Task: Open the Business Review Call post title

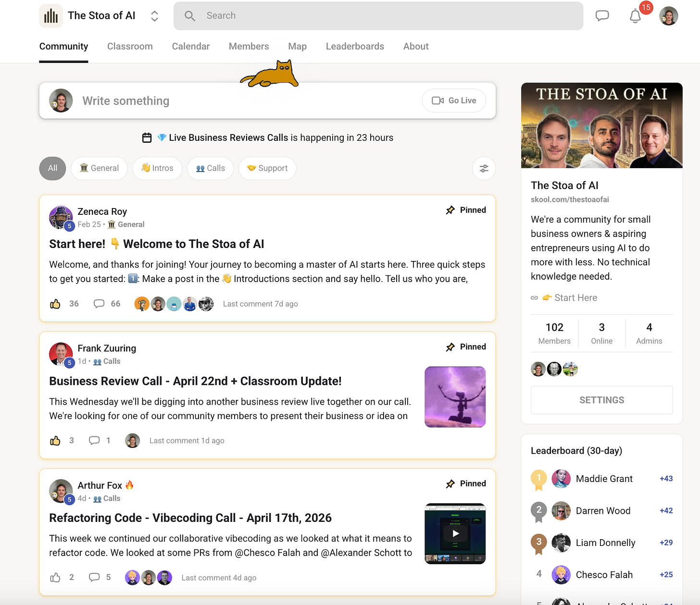Action: pyautogui.click(x=195, y=381)
